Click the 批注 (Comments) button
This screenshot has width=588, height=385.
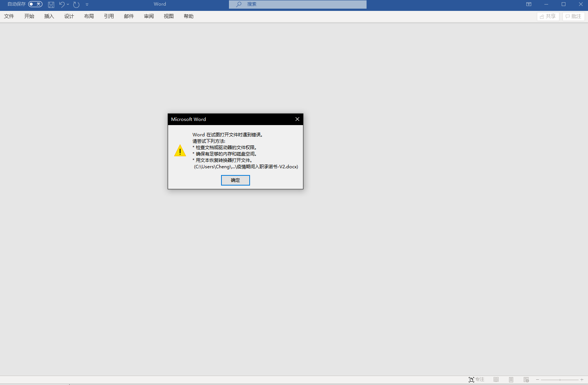573,16
